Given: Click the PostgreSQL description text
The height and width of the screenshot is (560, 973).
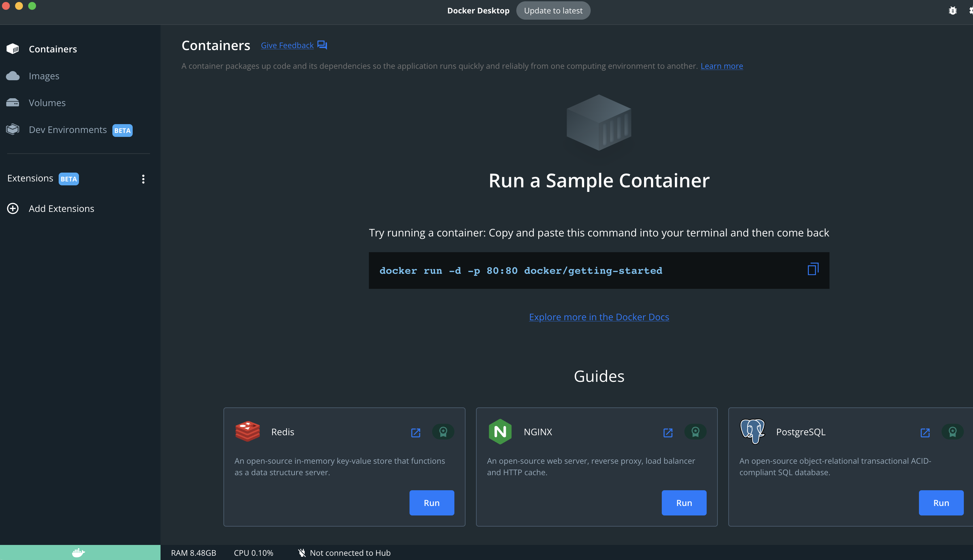Looking at the screenshot, I should click(x=835, y=466).
